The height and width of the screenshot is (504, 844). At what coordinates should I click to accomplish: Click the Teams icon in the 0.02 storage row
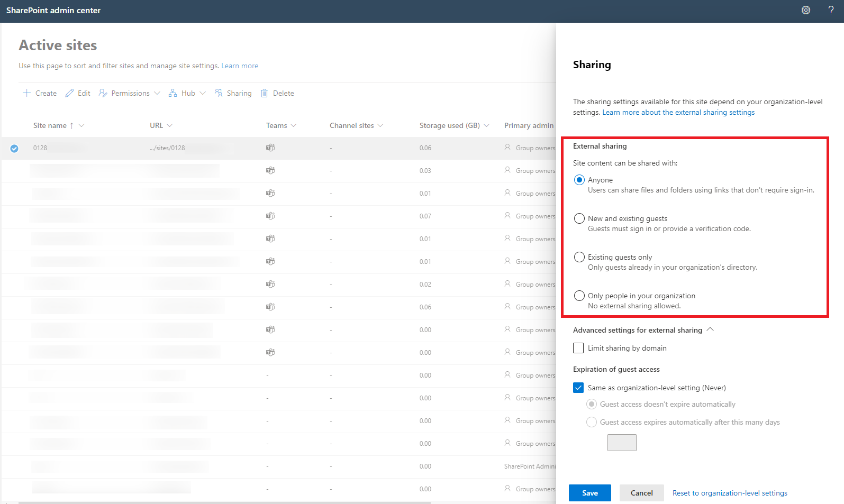[x=270, y=284]
